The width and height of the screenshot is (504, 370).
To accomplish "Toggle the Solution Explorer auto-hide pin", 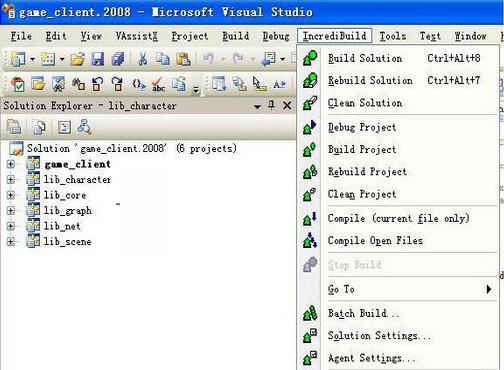I will pos(272,106).
